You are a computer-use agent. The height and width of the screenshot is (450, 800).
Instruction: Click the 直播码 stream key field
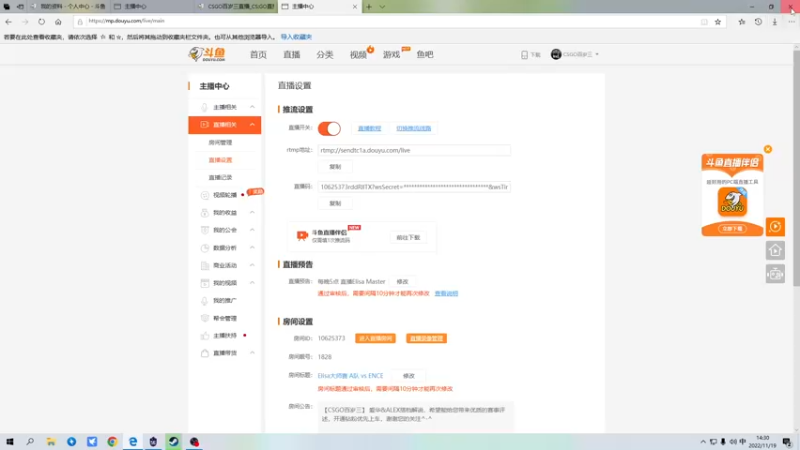pos(414,187)
